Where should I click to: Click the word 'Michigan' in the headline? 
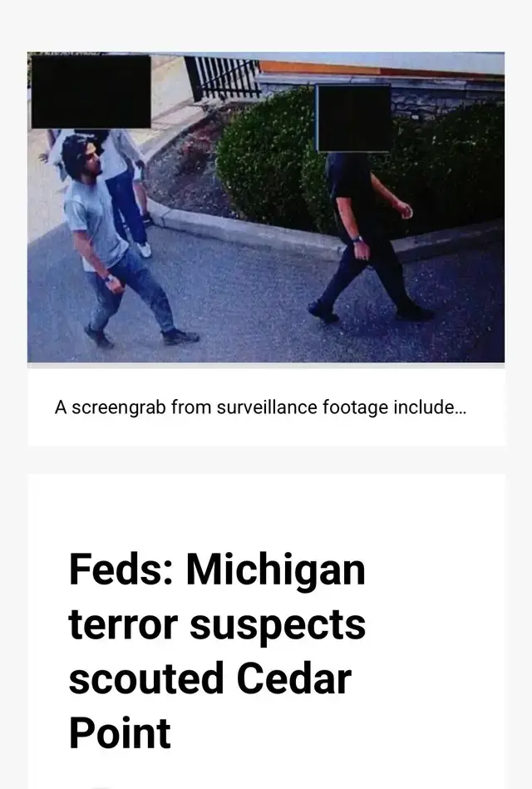point(275,571)
